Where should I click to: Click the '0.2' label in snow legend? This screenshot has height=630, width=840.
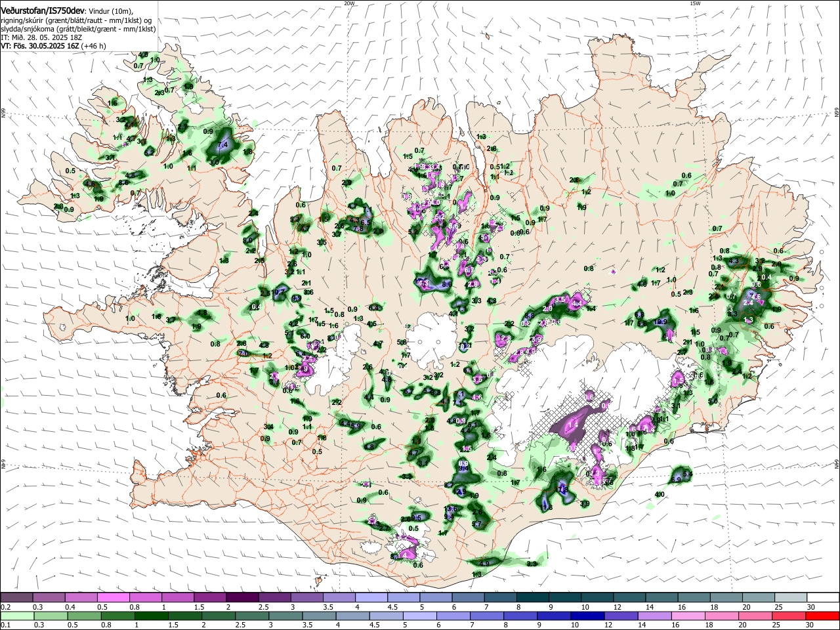(x=5, y=607)
